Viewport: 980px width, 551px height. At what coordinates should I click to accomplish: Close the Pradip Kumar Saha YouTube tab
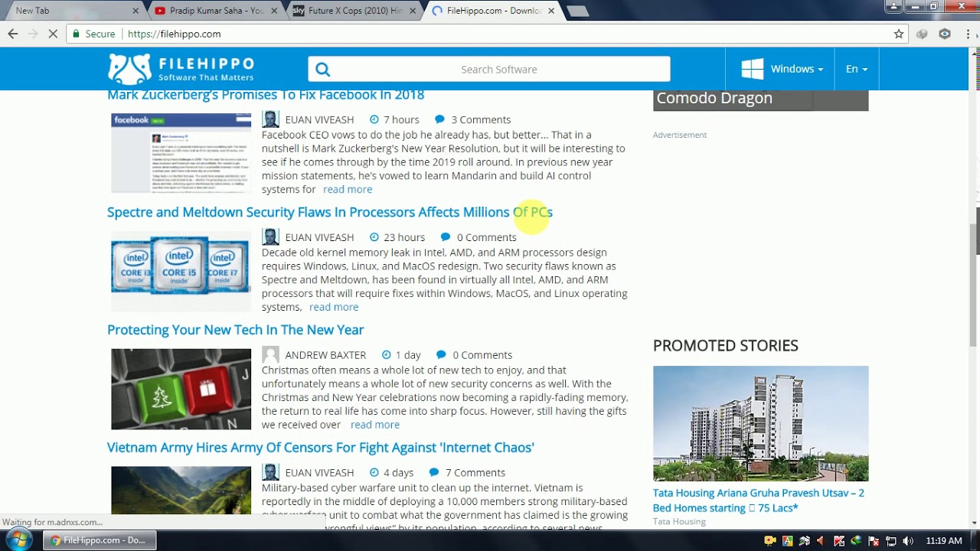click(x=275, y=11)
